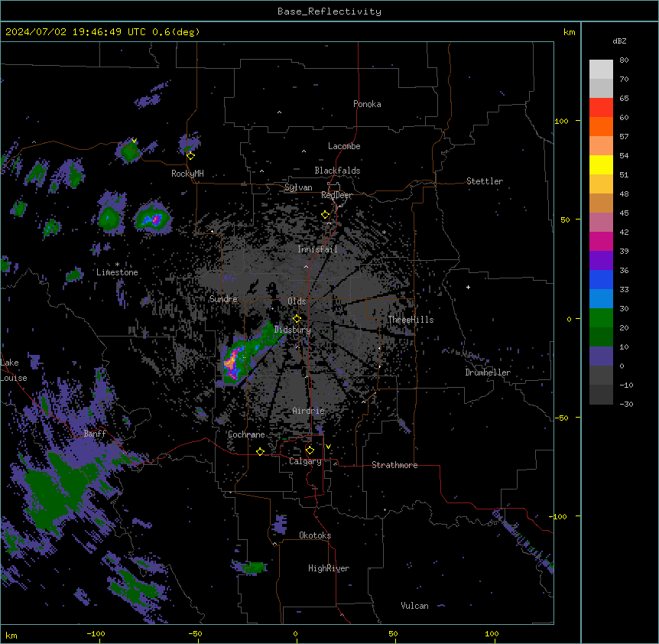Click the yellow diamond marker near RockyMH

click(x=190, y=155)
